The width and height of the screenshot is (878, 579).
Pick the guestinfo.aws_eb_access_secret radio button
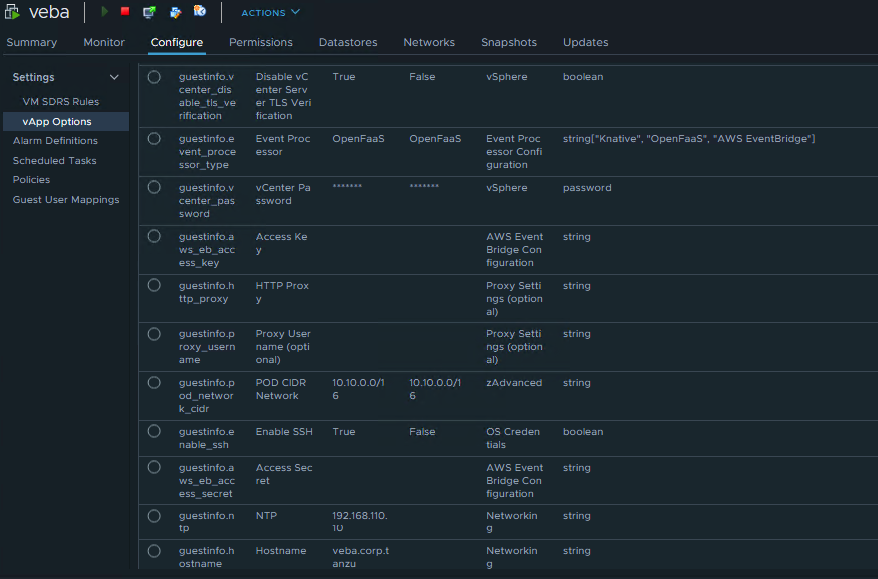pos(154,467)
